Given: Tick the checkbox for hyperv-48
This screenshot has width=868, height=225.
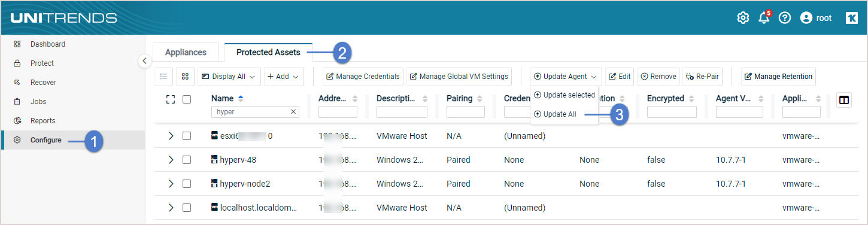Looking at the screenshot, I should tap(187, 160).
